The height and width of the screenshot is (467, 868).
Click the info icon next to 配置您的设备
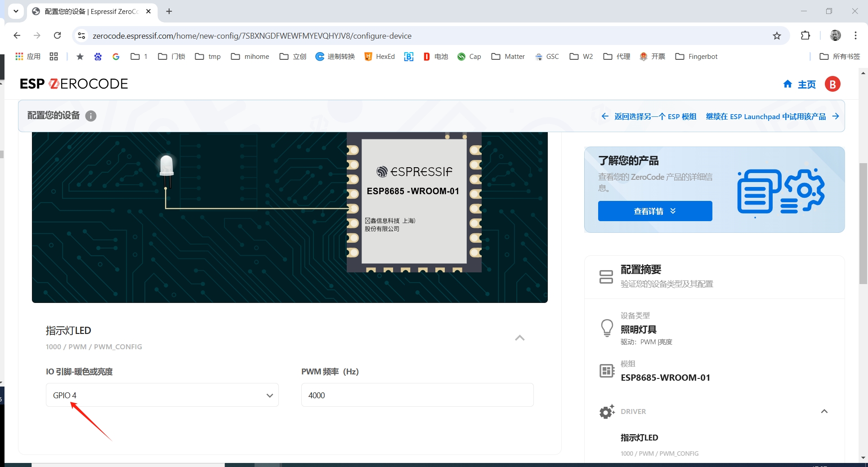91,116
